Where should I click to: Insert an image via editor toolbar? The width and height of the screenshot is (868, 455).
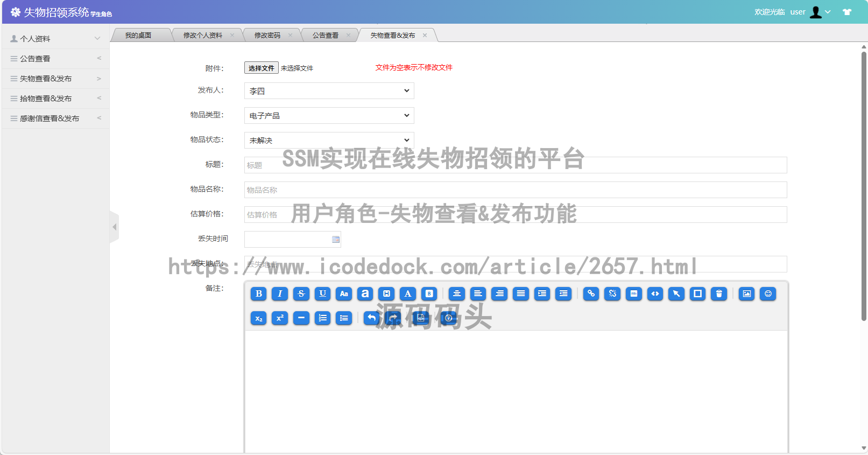pos(746,293)
